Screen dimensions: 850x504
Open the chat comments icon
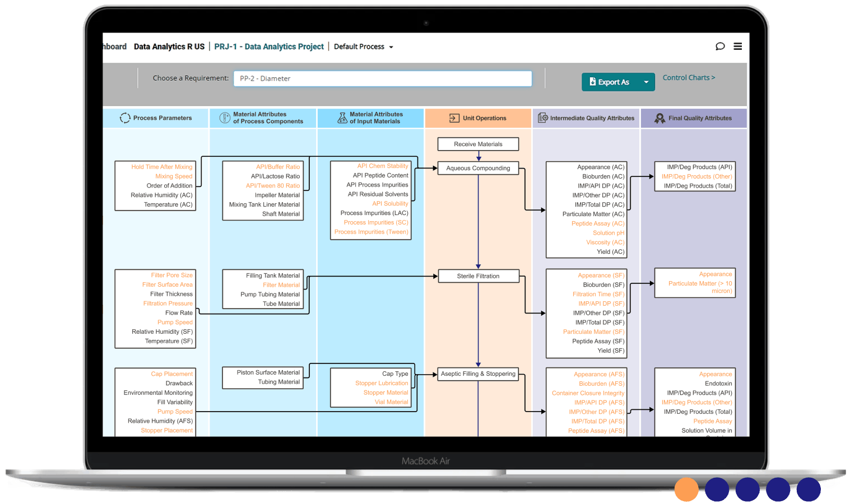point(720,46)
